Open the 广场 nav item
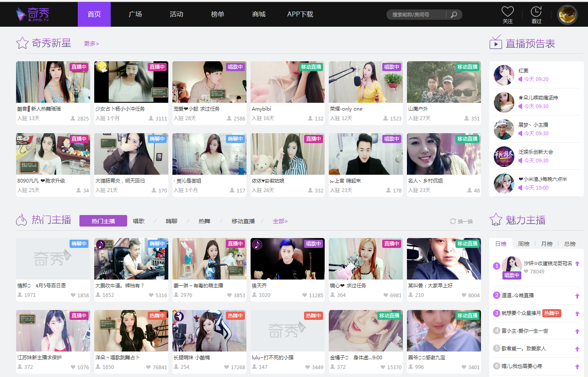 pyautogui.click(x=135, y=14)
